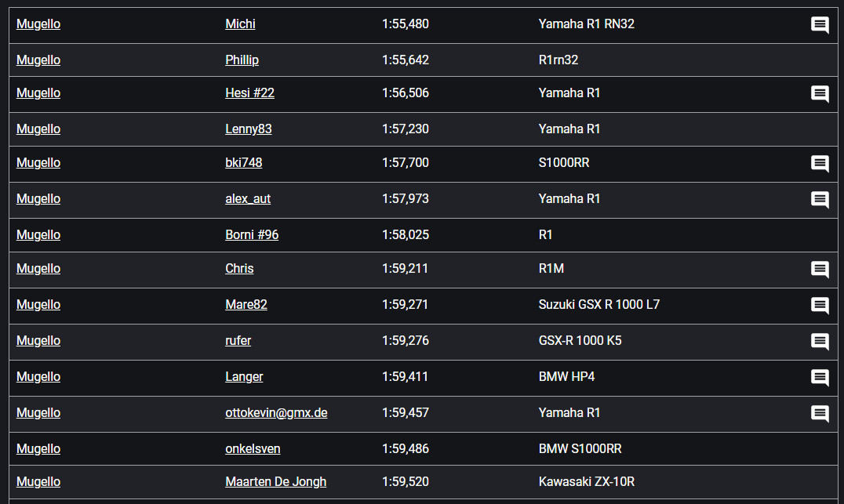844x504 pixels.
Task: Click Mugello link in Michi's row
Action: (38, 24)
